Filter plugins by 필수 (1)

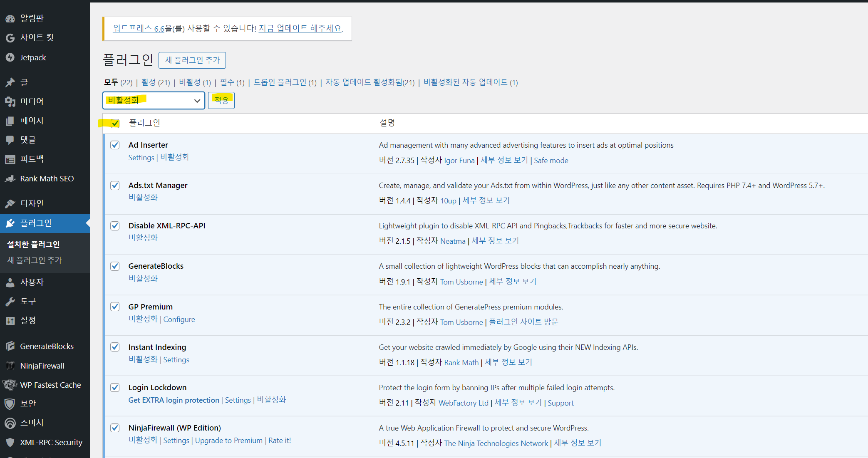coord(232,82)
